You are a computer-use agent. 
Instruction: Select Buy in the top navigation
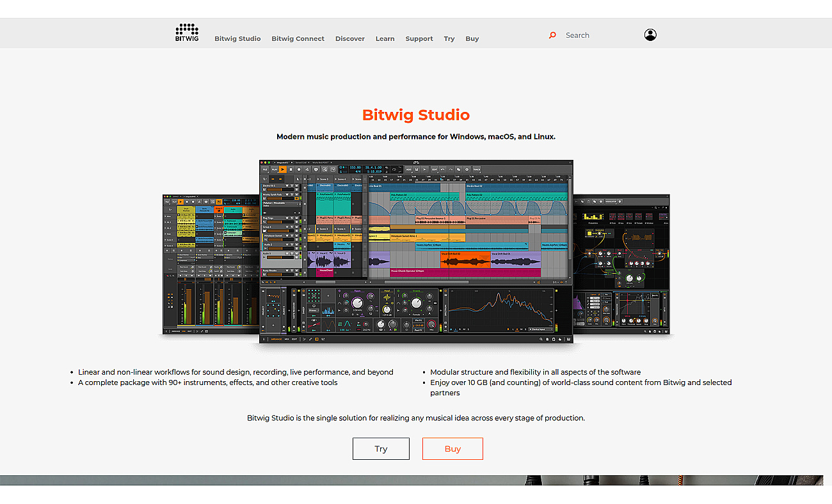coord(472,38)
